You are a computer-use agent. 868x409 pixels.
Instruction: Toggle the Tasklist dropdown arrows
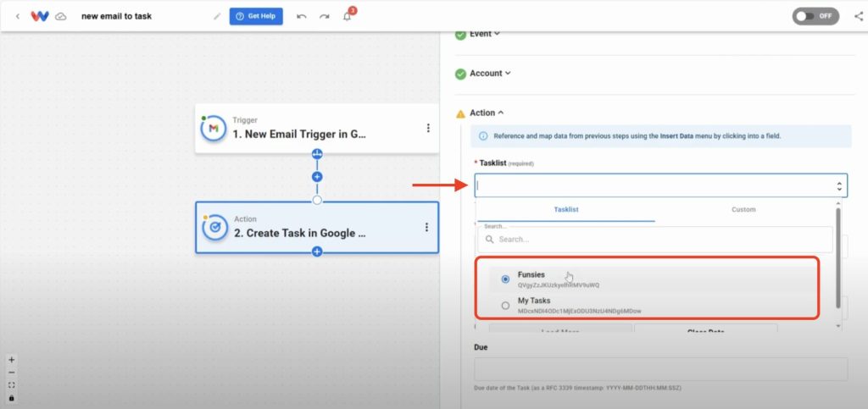tap(839, 186)
